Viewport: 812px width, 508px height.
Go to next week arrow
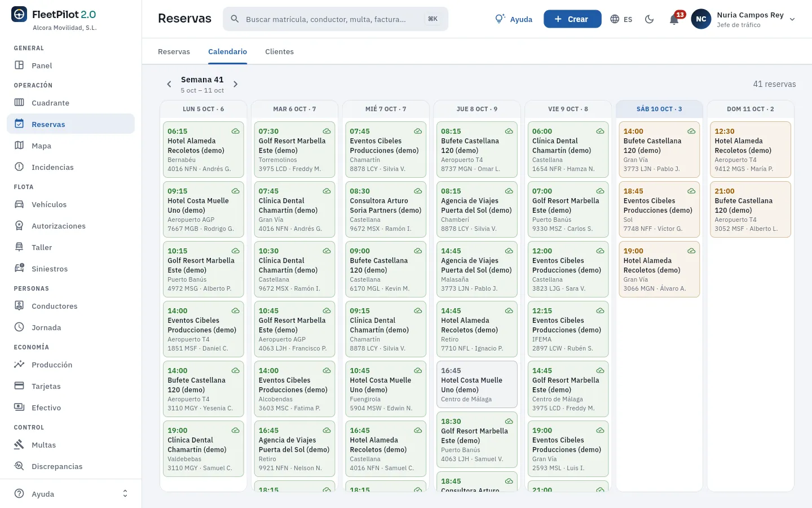236,84
